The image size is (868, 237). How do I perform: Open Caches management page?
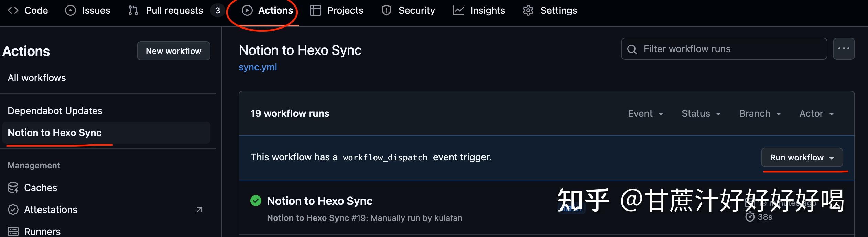coord(40,188)
